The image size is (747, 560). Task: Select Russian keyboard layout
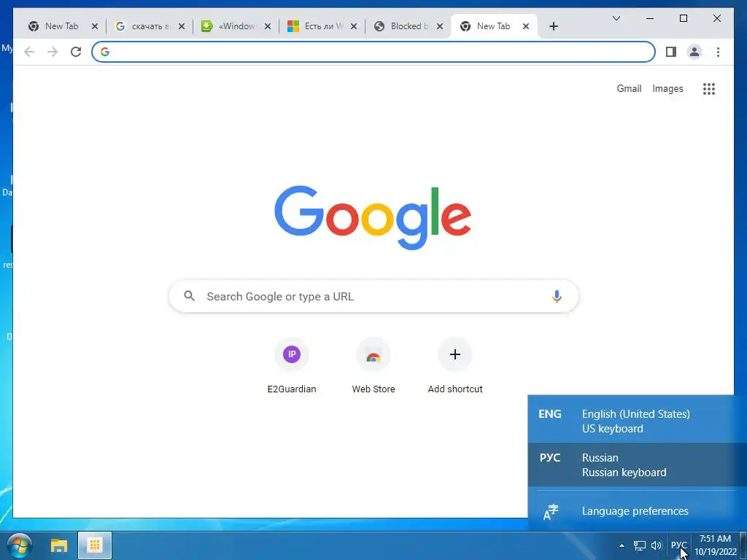(x=638, y=464)
